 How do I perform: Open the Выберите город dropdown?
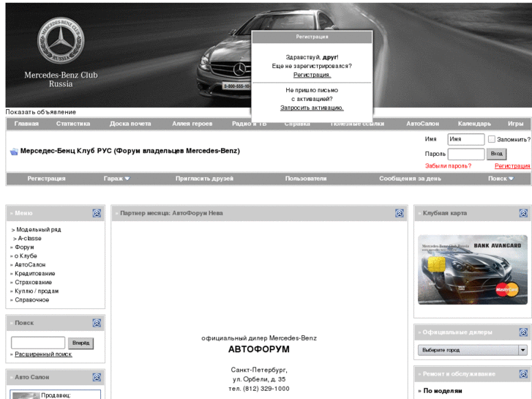point(473,350)
